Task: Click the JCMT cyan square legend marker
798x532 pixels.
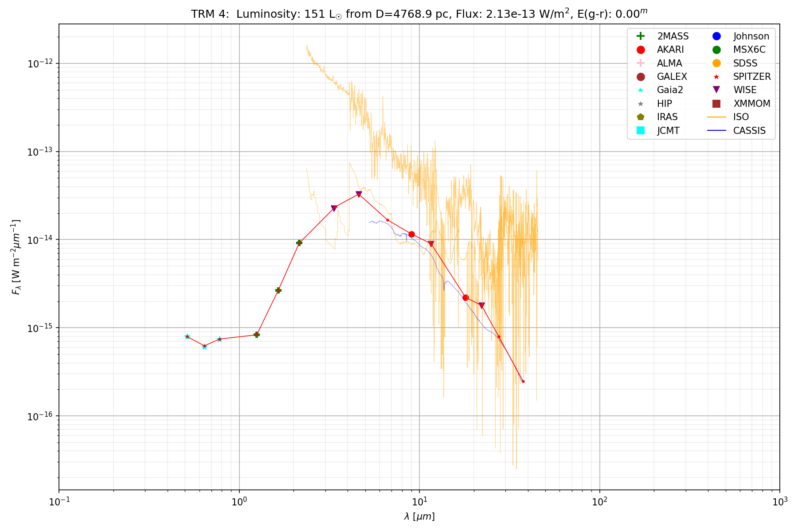Action: [640, 130]
